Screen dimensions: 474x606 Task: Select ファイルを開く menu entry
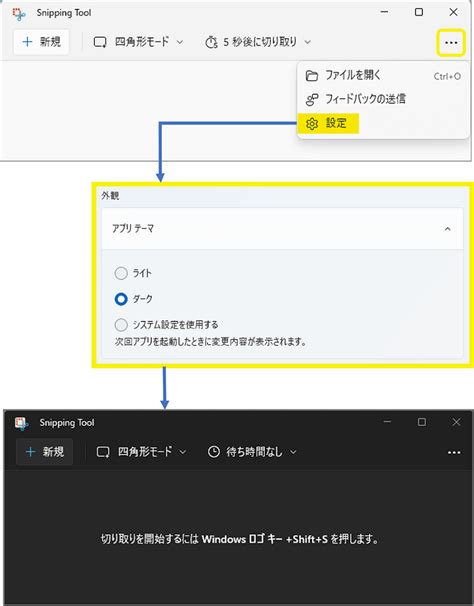(383, 75)
